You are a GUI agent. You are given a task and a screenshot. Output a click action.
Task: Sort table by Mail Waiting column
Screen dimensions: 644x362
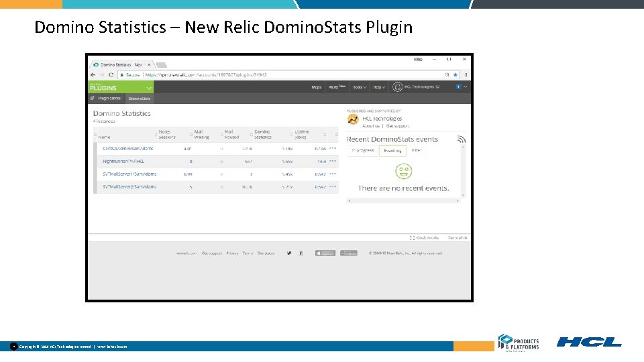tap(201, 134)
